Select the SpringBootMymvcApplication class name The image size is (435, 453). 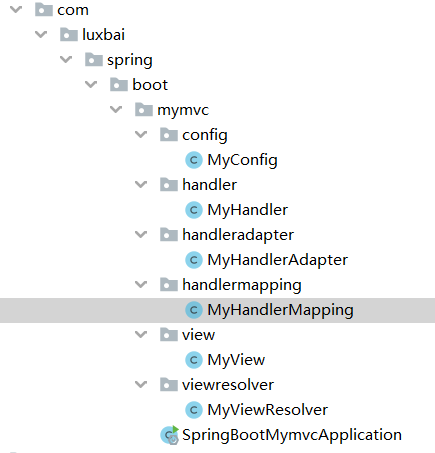point(292,435)
